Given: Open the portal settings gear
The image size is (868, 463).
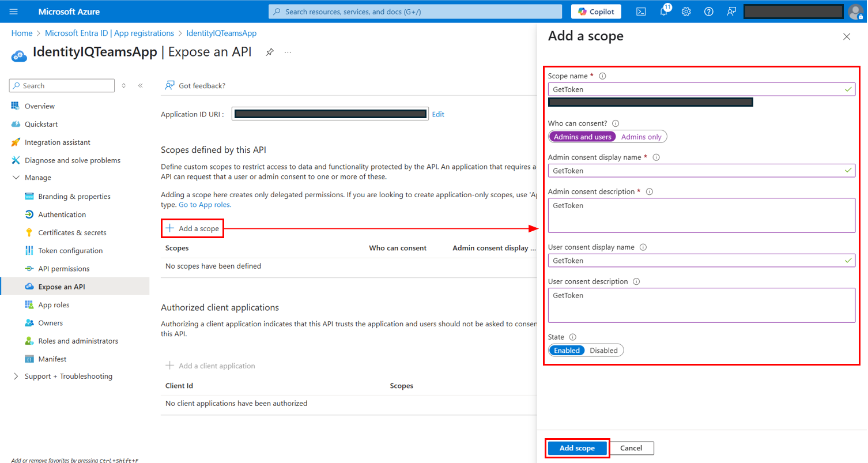Looking at the screenshot, I should 686,12.
